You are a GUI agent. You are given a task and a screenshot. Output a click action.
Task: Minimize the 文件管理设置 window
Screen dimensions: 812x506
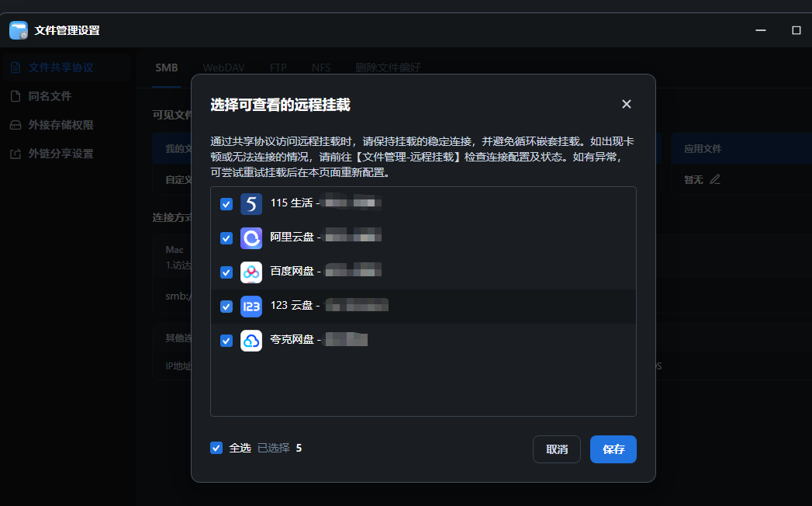tap(760, 30)
